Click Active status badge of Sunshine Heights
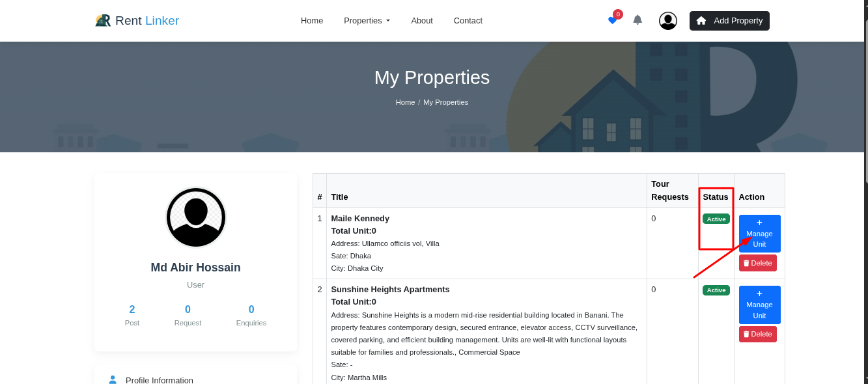The height and width of the screenshot is (384, 868). point(716,290)
